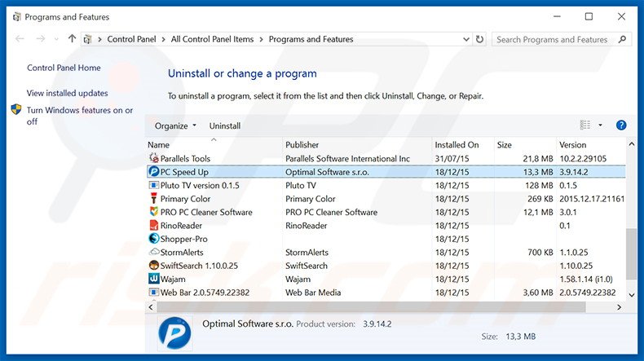The image size is (644, 361).
Task: Select the StormAlerts program name
Action: point(182,252)
